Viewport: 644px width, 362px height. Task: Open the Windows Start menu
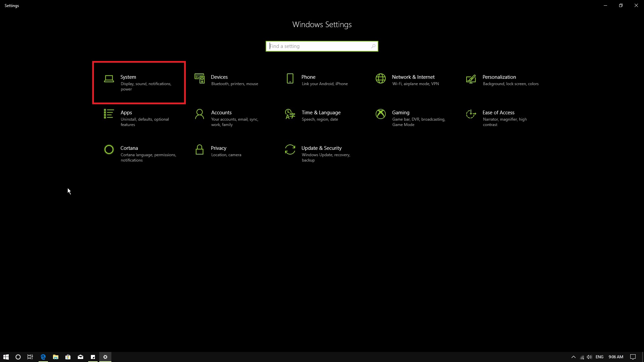[6, 357]
